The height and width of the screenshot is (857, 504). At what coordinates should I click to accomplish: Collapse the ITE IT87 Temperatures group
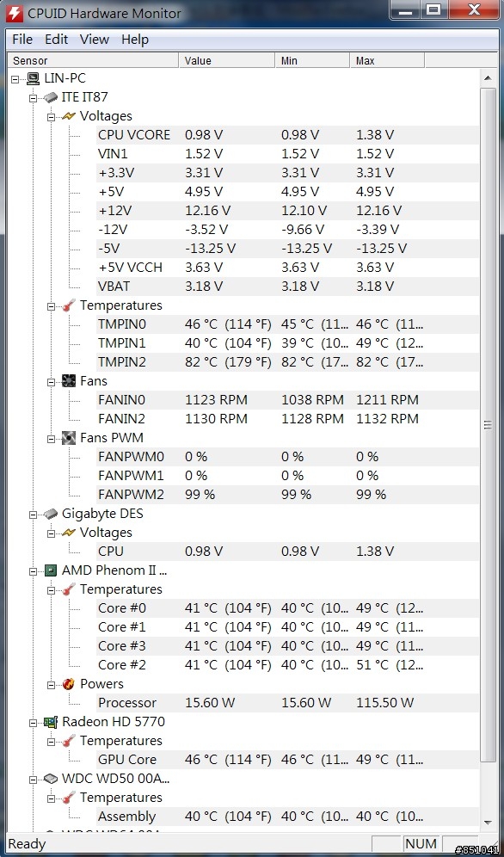tap(52, 306)
